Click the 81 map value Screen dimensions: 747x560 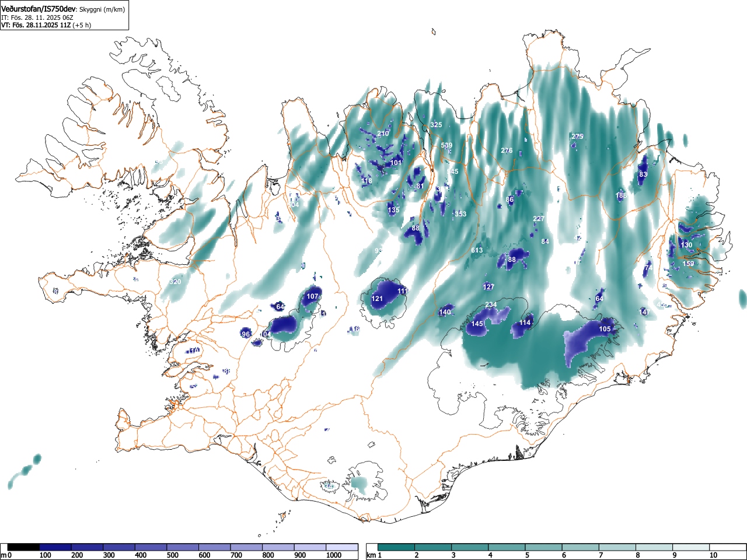coord(420,186)
